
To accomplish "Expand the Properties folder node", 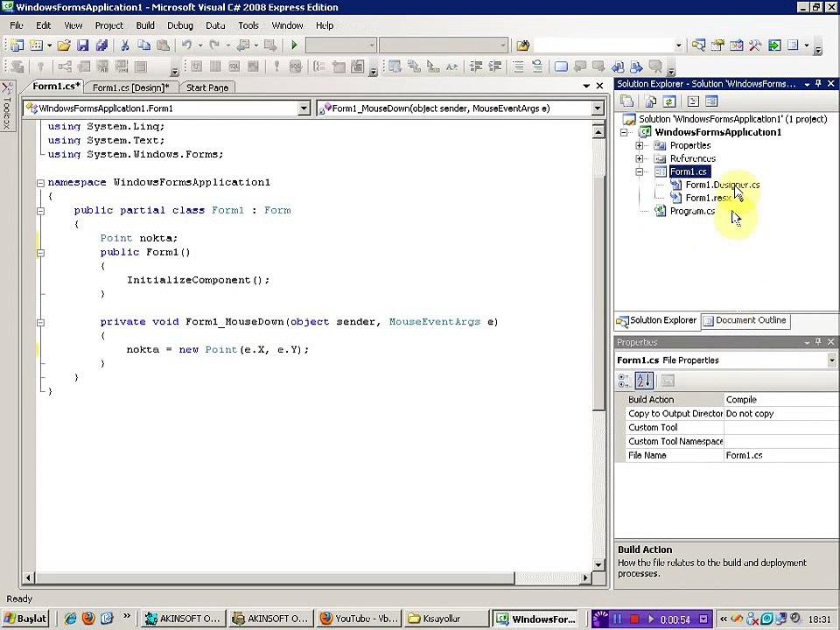I will click(x=639, y=146).
